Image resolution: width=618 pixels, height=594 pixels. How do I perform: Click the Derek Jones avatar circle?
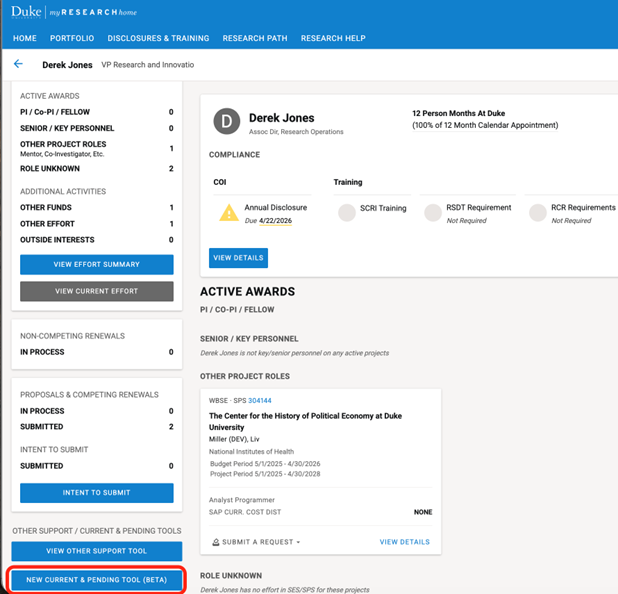coord(227,123)
